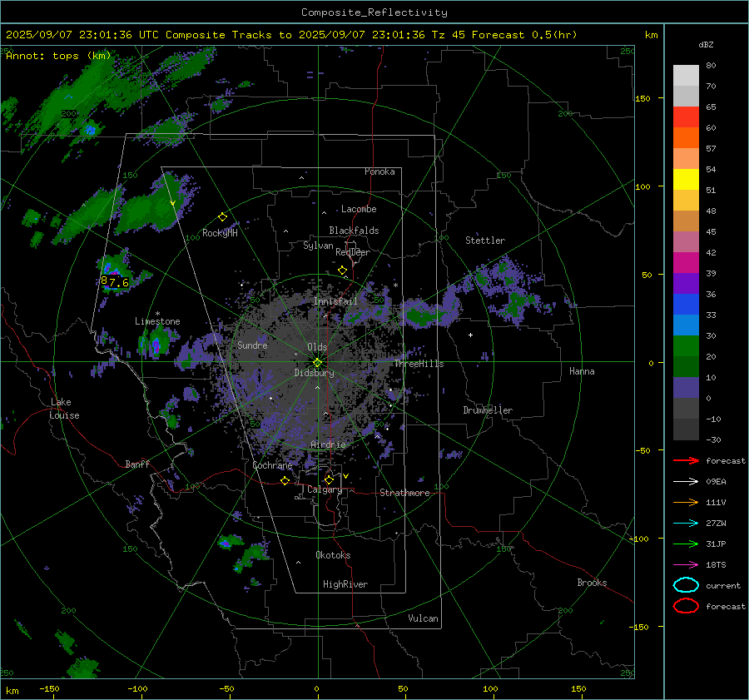The width and height of the screenshot is (749, 700).
Task: Click the Hanna city label
Action: 582,371
